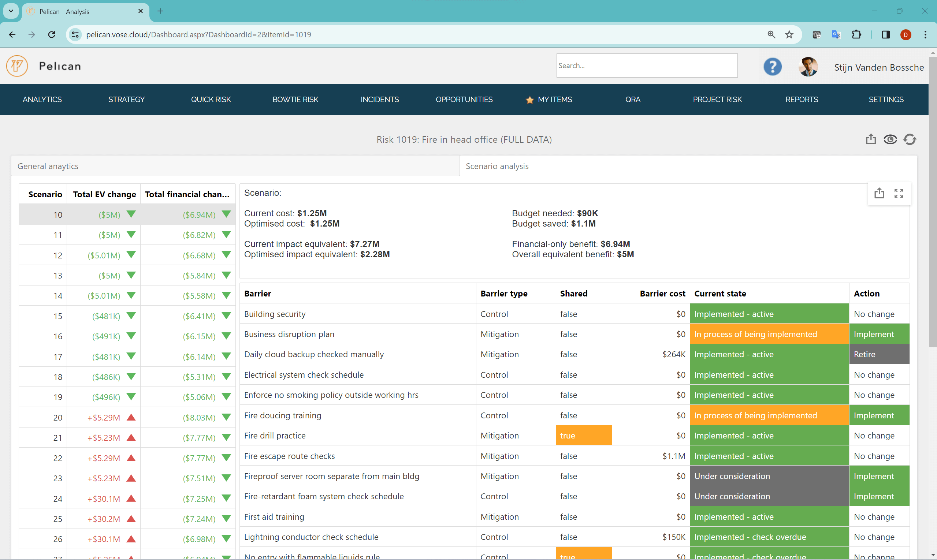The height and width of the screenshot is (560, 937).
Task: Open Stijn Vanden Bossche's profile picture menu
Action: point(808,66)
